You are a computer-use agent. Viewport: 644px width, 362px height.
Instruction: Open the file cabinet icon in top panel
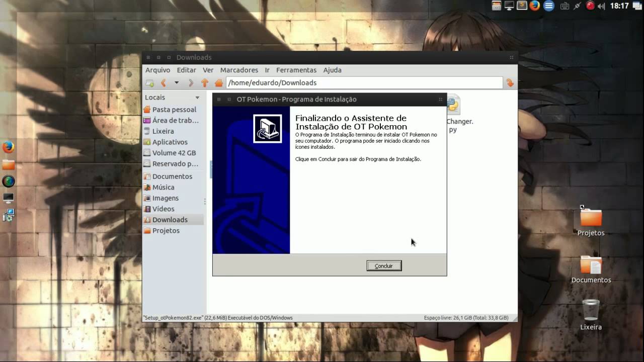click(x=497, y=6)
